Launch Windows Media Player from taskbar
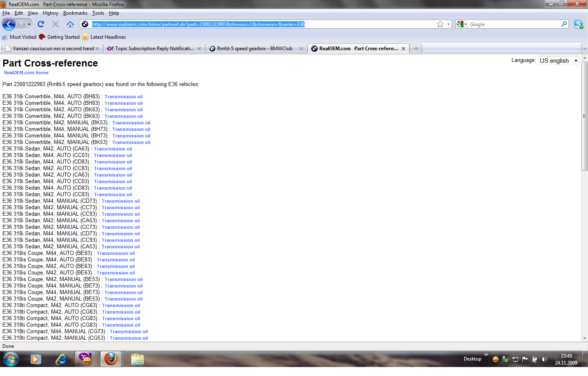The height and width of the screenshot is (376, 588). [x=36, y=359]
